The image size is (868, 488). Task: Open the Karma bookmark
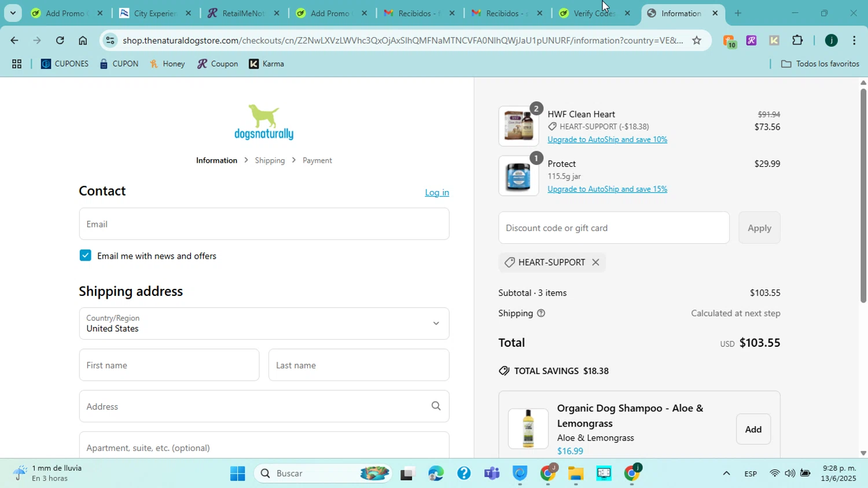tap(267, 64)
